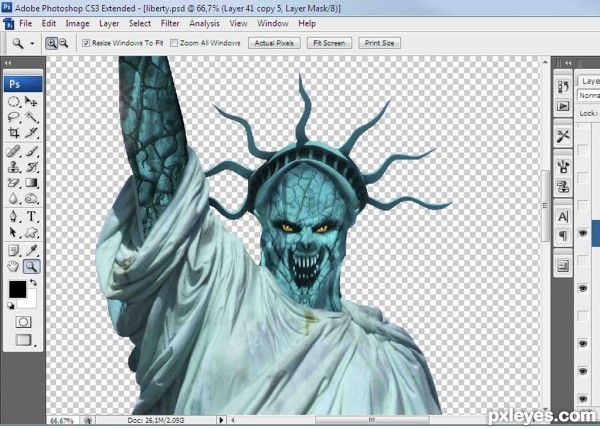
Task: Click the Doc: 26.1M/2.05G status text
Action: tap(156, 420)
